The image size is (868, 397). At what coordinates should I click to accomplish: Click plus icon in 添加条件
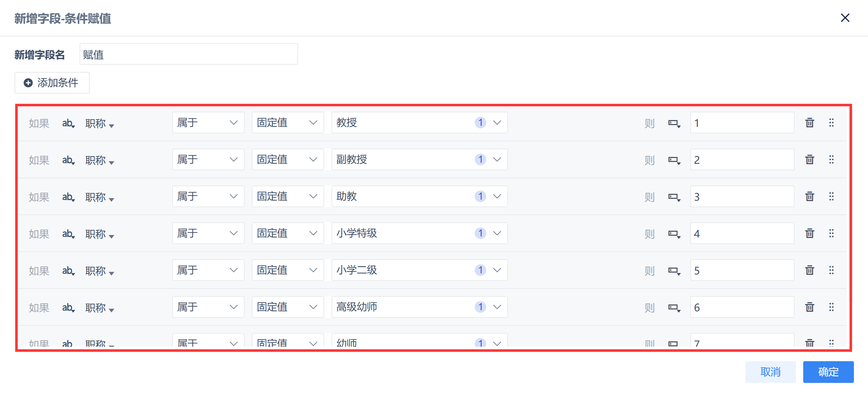[x=28, y=83]
